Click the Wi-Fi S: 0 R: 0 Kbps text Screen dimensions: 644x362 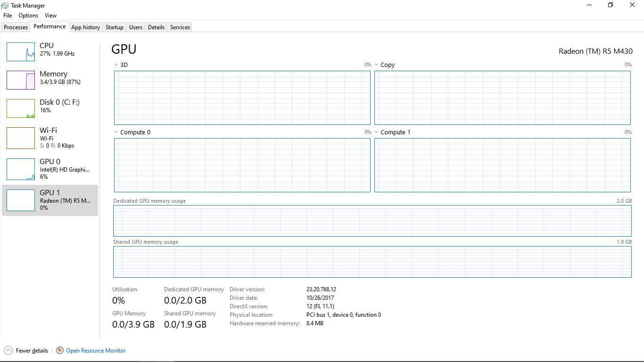(x=57, y=146)
